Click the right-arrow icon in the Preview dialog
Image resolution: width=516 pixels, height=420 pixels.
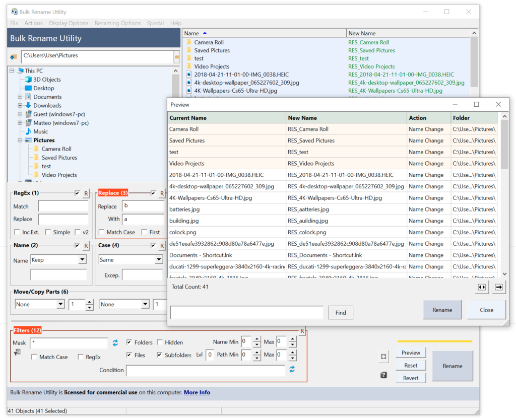[498, 287]
